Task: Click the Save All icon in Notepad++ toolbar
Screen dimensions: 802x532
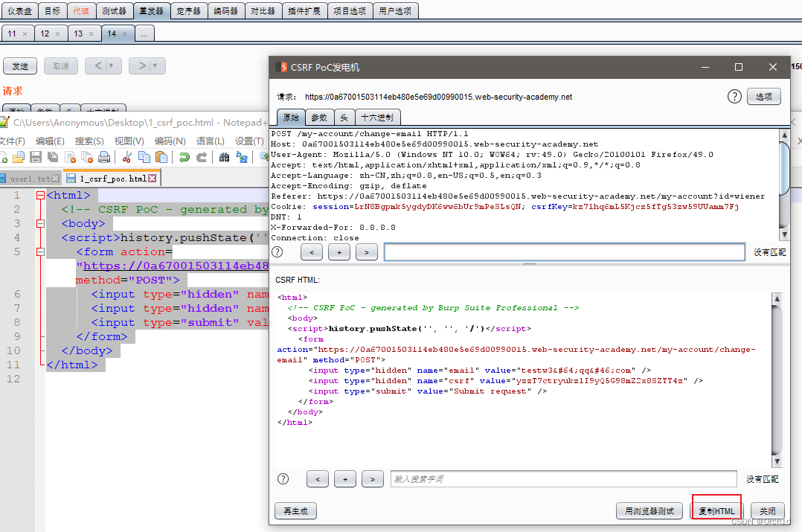Action: 53,157
